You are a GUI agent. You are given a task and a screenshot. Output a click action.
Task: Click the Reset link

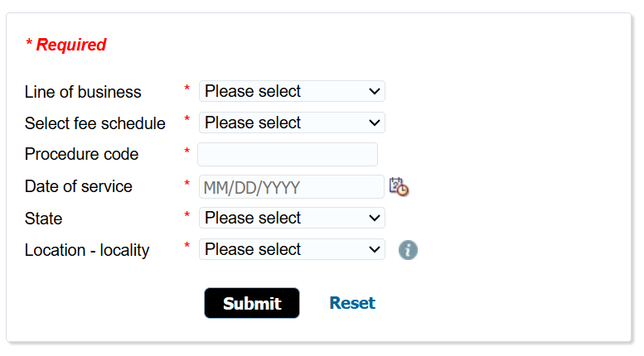(352, 303)
